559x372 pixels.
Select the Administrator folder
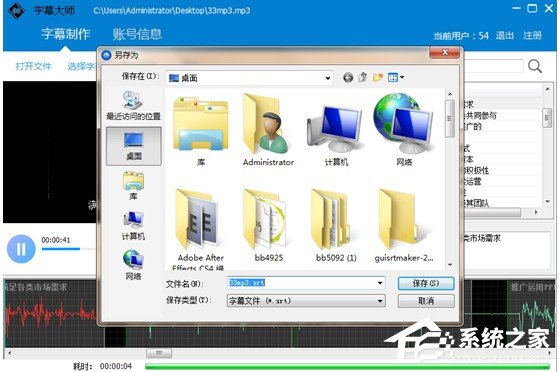(x=268, y=131)
